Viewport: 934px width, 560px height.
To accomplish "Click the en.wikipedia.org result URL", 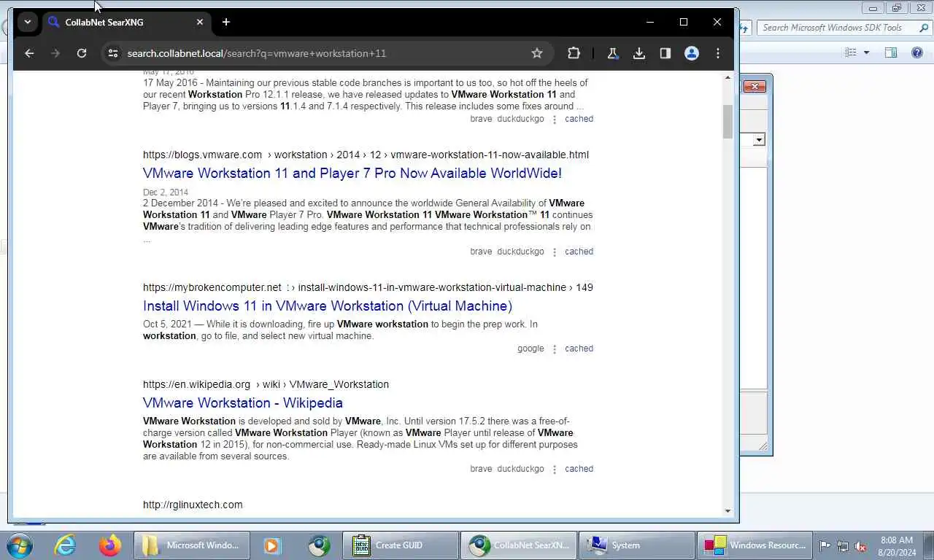I will [266, 384].
